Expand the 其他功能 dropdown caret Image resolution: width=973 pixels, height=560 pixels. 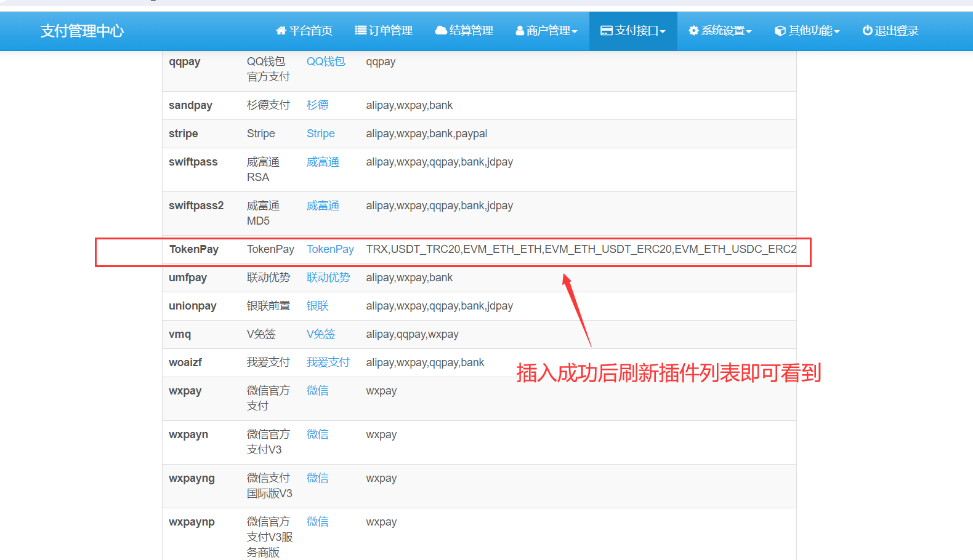[837, 32]
